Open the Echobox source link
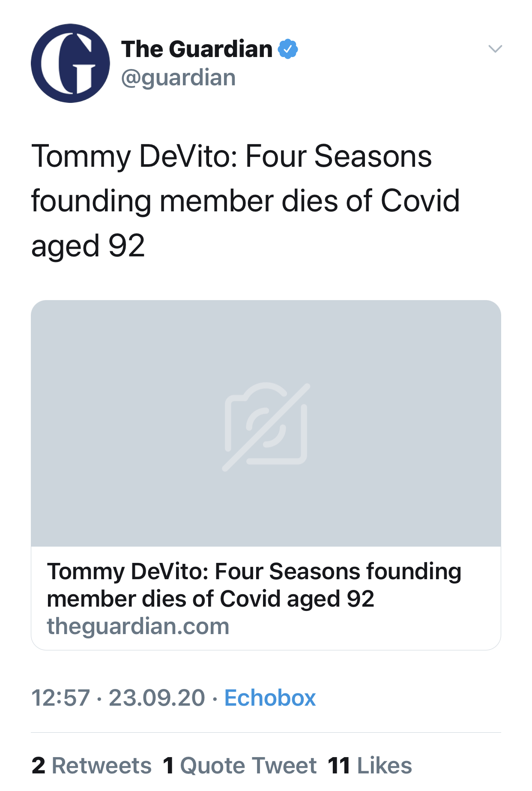532x791 pixels. pos(270,698)
